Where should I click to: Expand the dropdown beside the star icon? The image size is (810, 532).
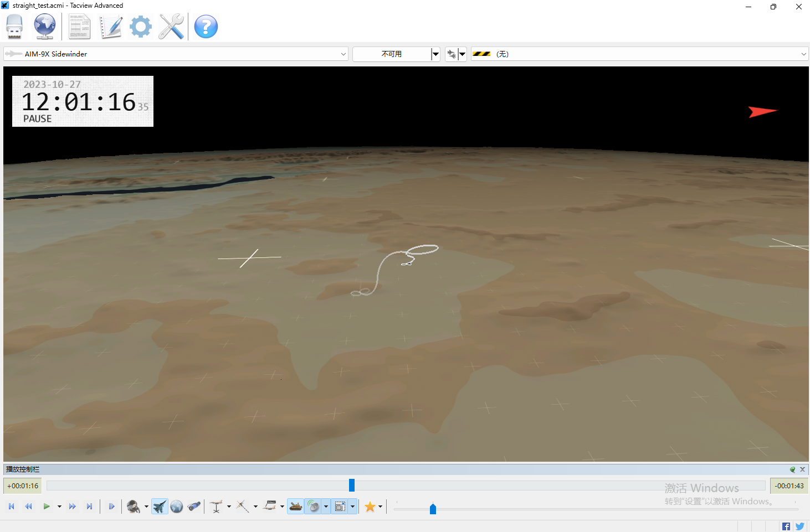(380, 507)
